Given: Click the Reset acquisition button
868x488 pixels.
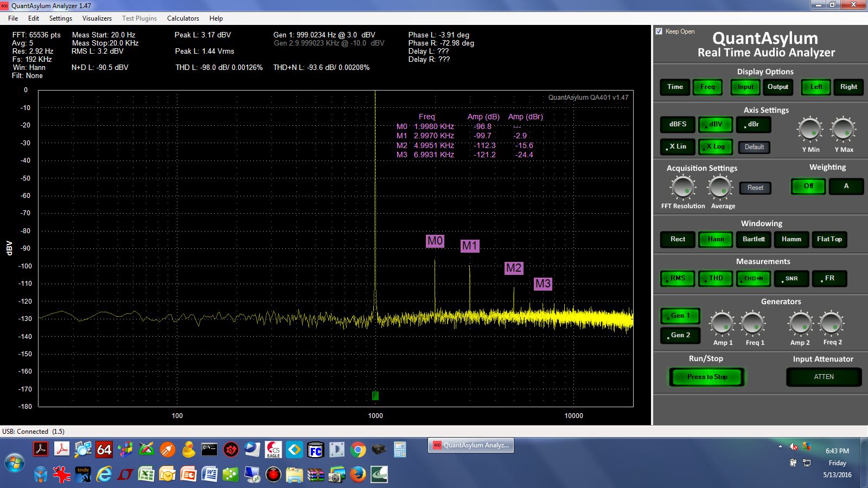Looking at the screenshot, I should 755,188.
